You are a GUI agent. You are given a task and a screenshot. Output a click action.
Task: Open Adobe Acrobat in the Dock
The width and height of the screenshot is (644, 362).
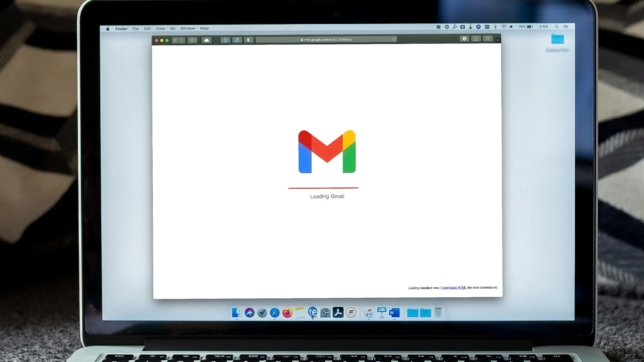(x=338, y=313)
